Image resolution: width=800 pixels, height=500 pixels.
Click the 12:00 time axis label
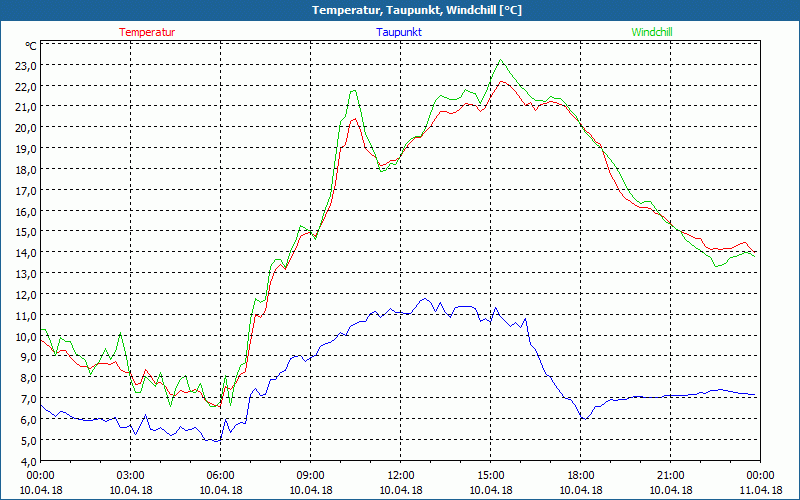point(401,476)
